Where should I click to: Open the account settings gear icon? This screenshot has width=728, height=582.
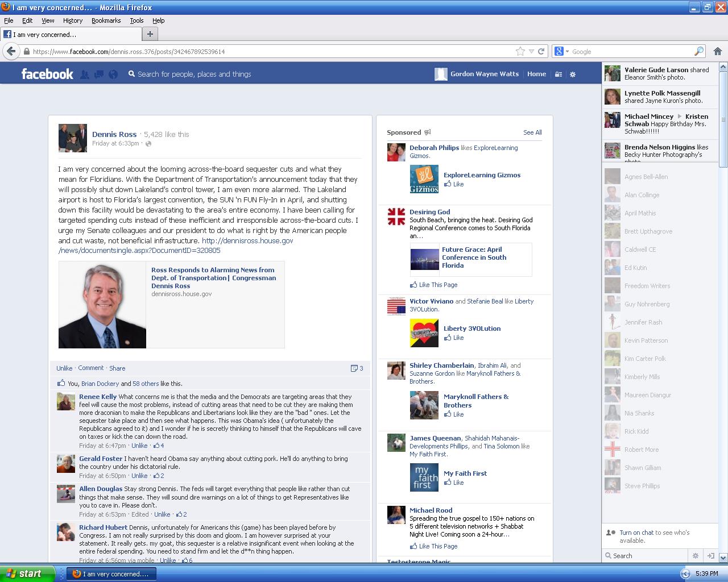[x=573, y=74]
